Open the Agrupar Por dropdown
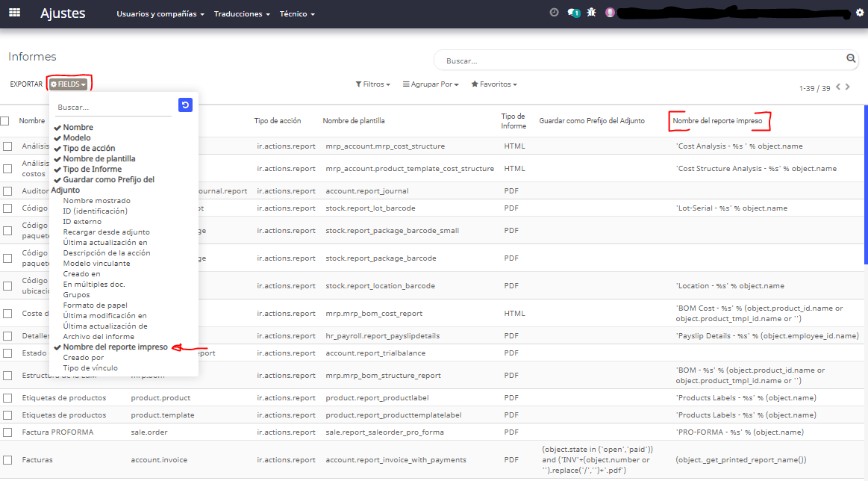 coord(431,84)
